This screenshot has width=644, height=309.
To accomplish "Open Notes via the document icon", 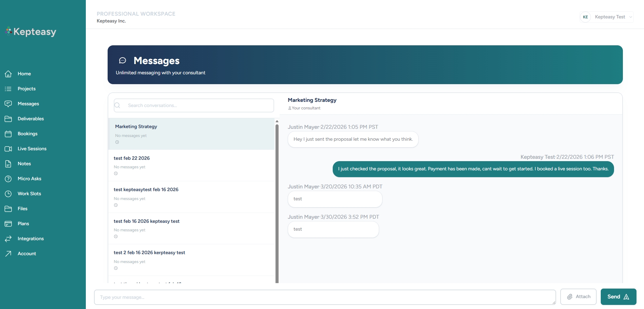I will pos(8,164).
